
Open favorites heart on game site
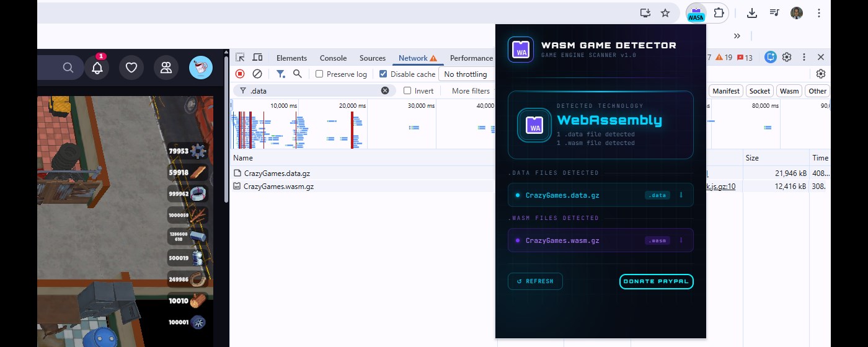tap(131, 68)
